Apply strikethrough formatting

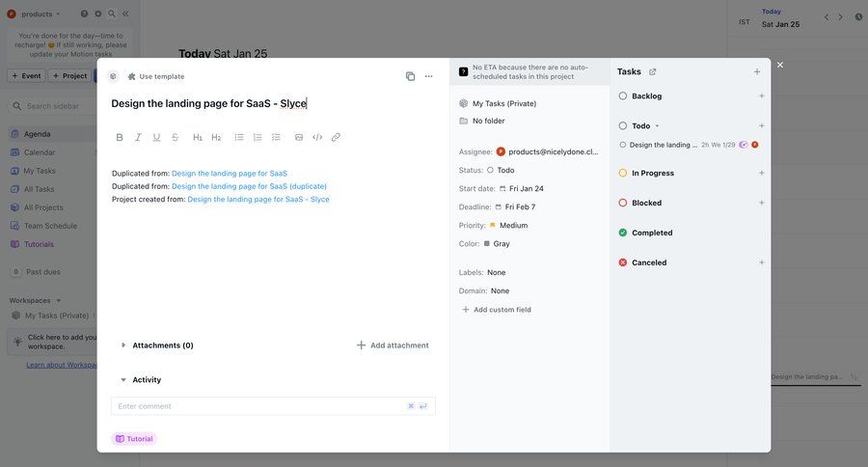coord(175,137)
